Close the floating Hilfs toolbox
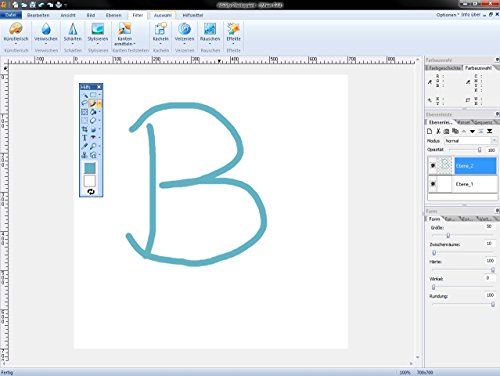500x376 pixels. tap(99, 87)
